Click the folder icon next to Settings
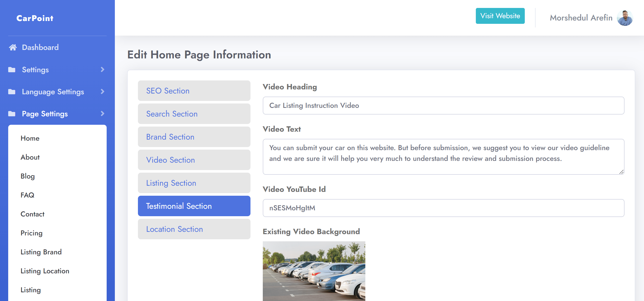Image resolution: width=644 pixels, height=301 pixels. [x=12, y=69]
